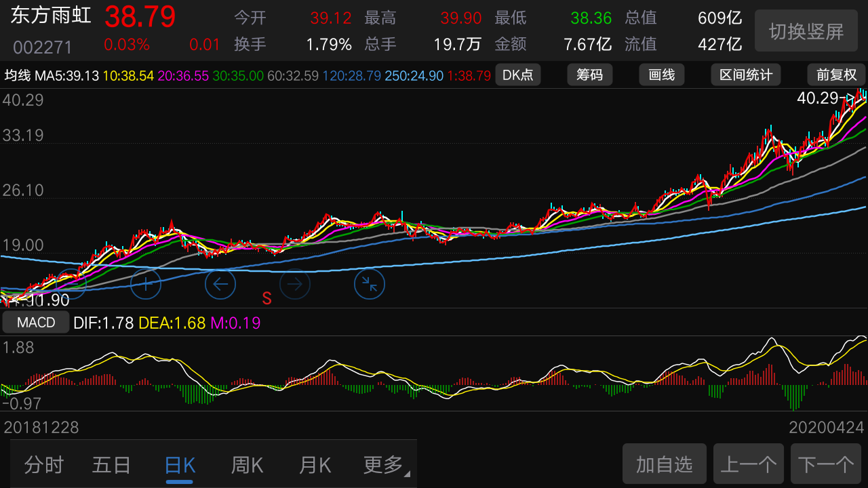The height and width of the screenshot is (488, 868).
Task: Tap 换手 value 1.79%
Action: [x=329, y=45]
